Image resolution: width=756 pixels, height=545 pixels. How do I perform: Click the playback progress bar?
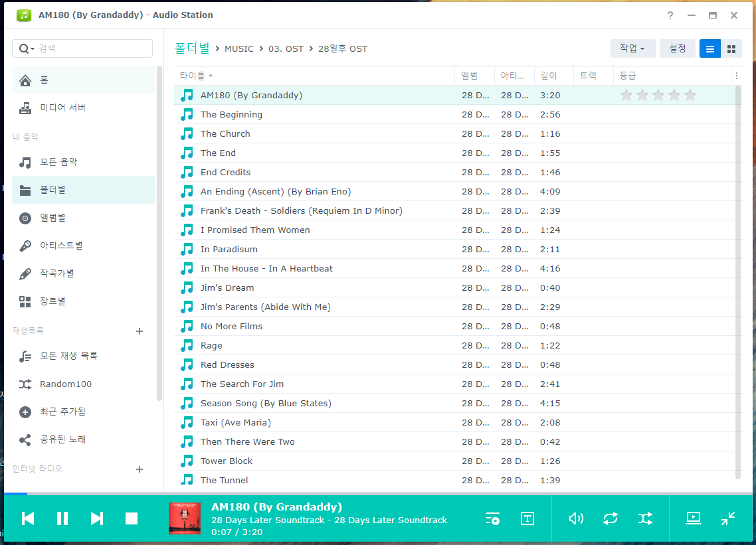[378, 494]
